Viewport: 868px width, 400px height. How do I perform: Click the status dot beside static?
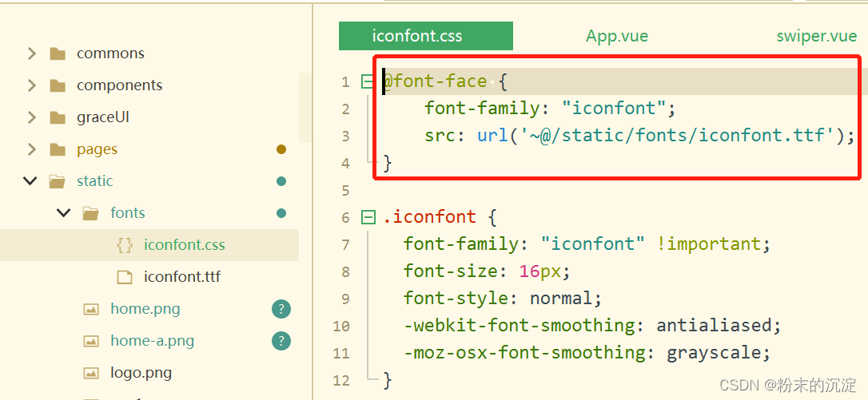[281, 181]
